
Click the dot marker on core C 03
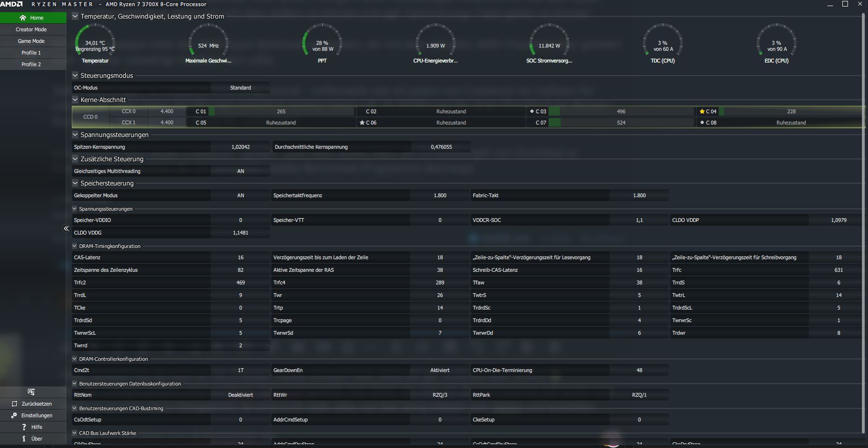[532, 111]
